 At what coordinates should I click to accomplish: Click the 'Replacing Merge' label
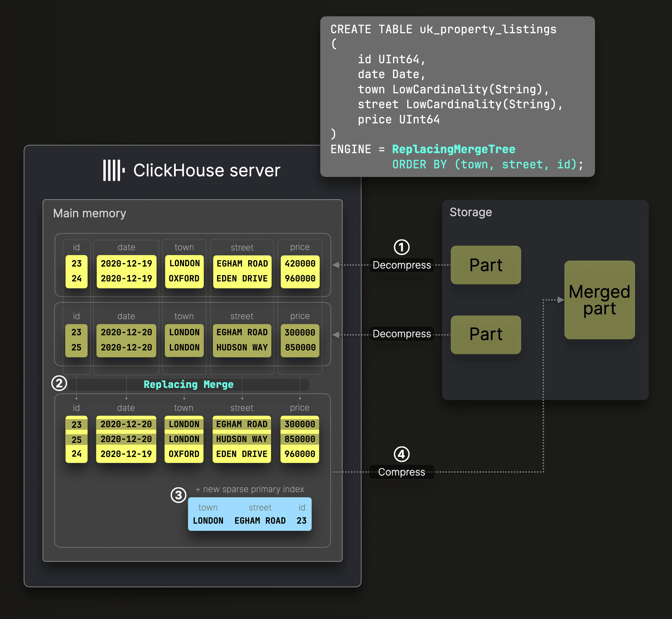[x=189, y=384]
